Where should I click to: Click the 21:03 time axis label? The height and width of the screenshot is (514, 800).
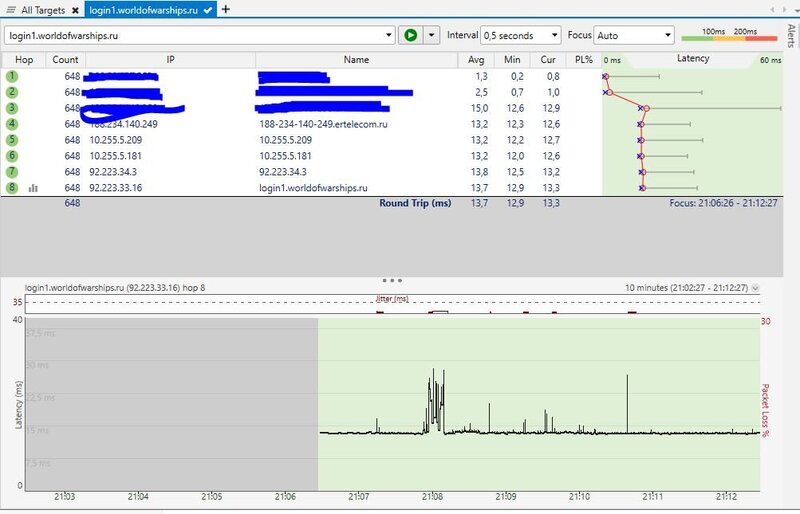coord(65,496)
